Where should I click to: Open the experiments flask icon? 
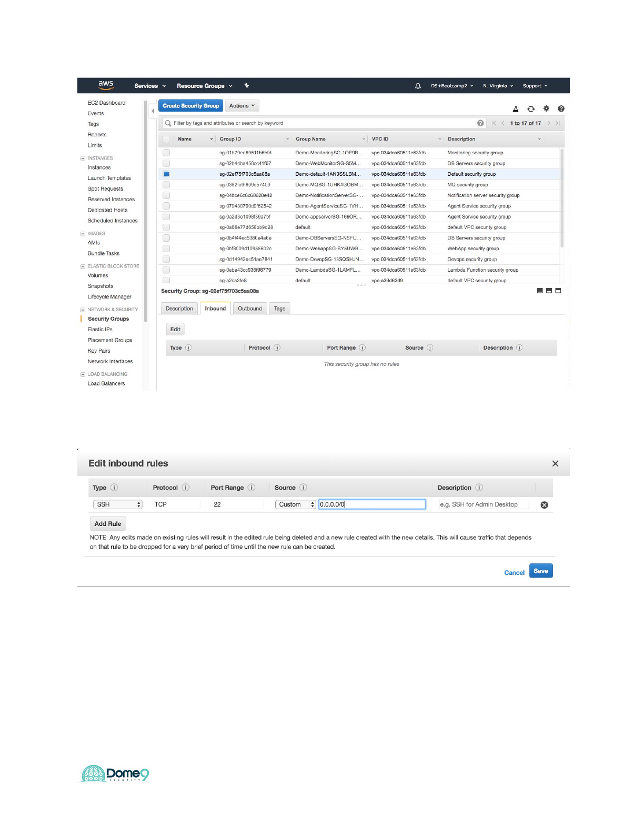[516, 109]
